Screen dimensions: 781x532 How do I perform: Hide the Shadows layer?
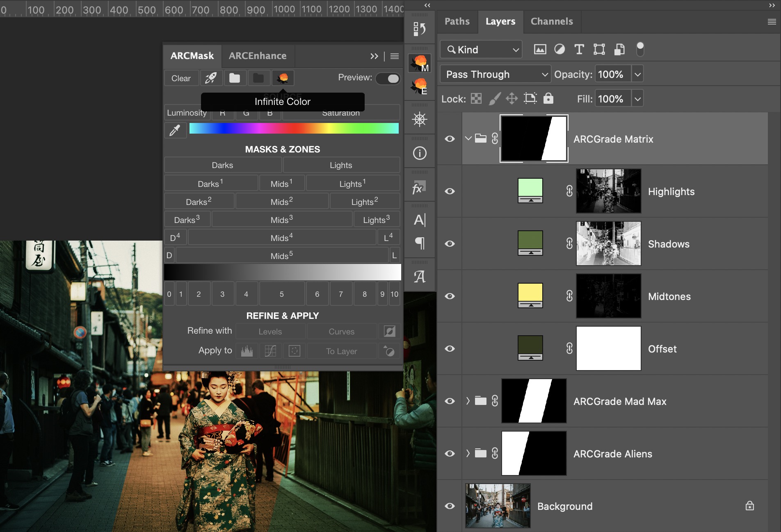(450, 244)
